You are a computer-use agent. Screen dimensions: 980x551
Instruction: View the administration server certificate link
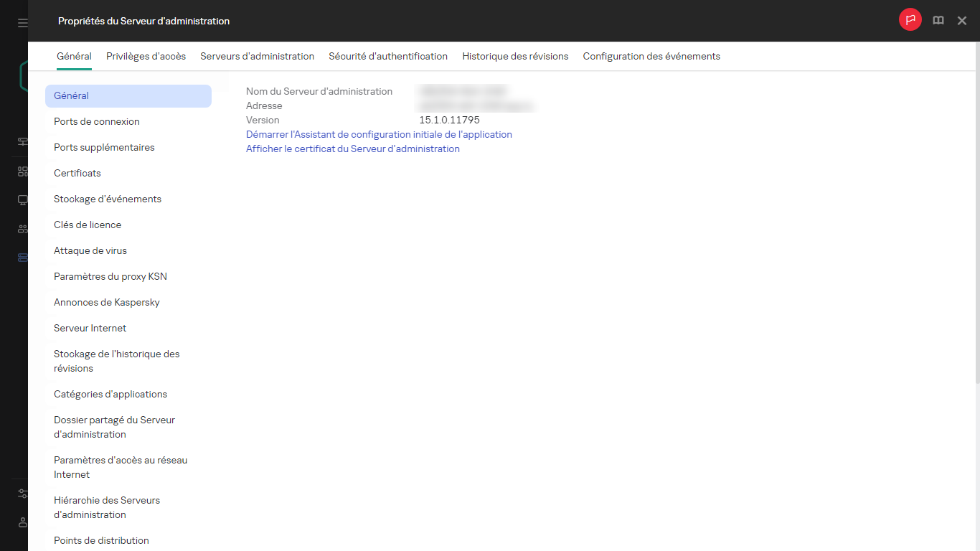352,149
